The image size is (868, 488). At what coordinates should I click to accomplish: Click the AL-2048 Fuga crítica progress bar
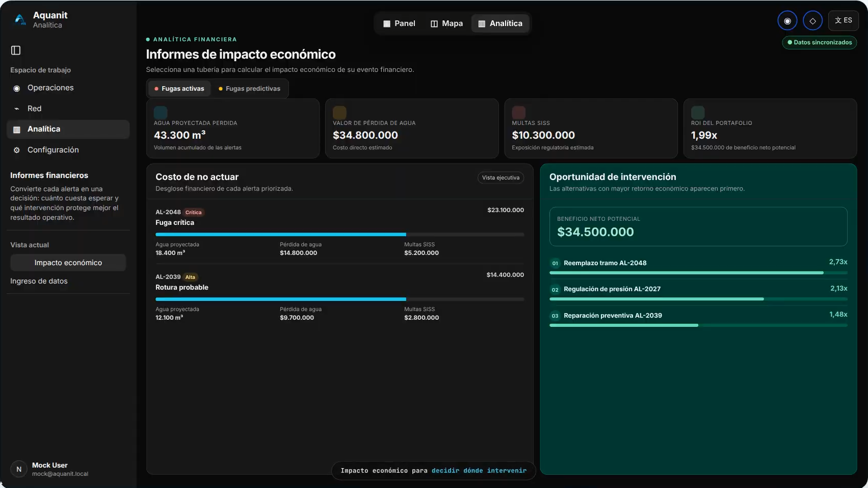339,235
